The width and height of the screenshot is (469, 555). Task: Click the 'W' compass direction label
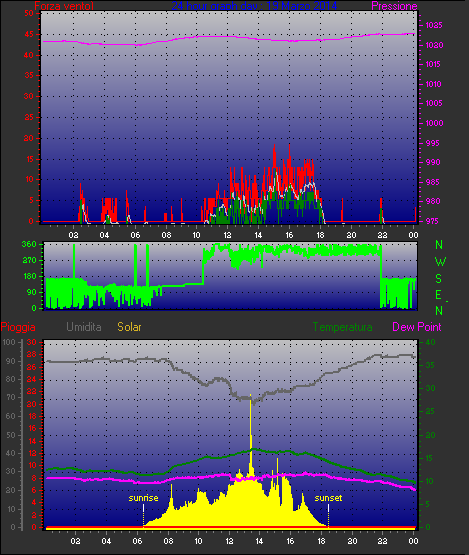(x=440, y=262)
